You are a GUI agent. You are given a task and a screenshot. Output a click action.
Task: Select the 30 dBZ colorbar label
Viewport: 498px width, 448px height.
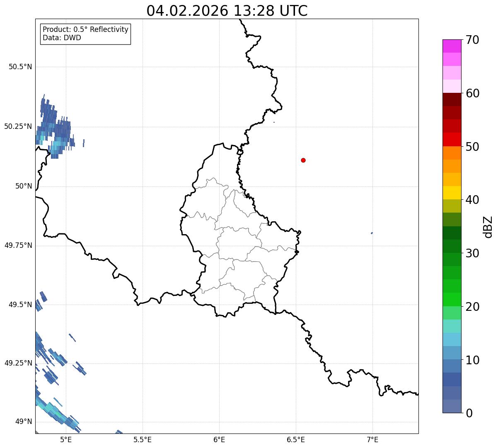point(472,253)
